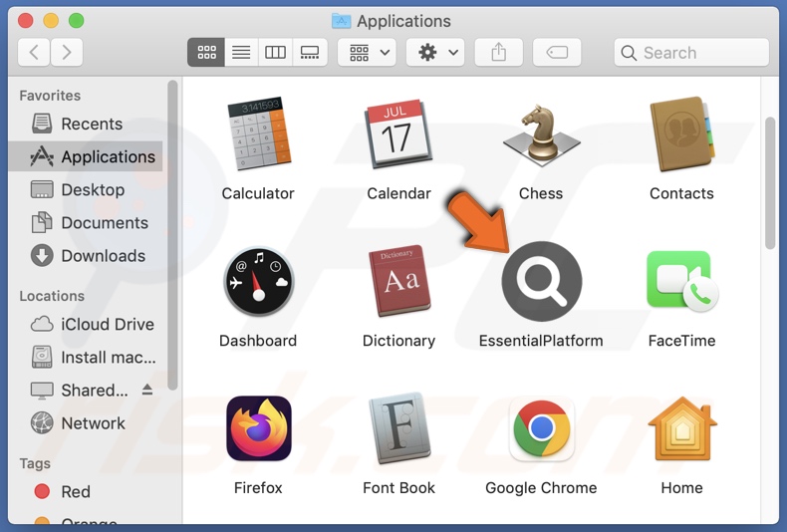Minimize the window with yellow button
Viewport: 787px width, 532px height.
click(x=51, y=21)
